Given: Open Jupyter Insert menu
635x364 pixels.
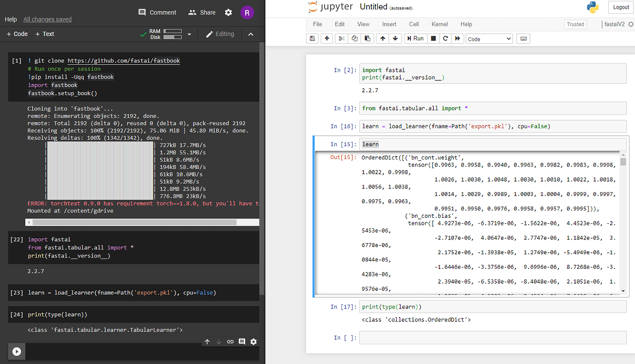Looking at the screenshot, I should pyautogui.click(x=389, y=24).
